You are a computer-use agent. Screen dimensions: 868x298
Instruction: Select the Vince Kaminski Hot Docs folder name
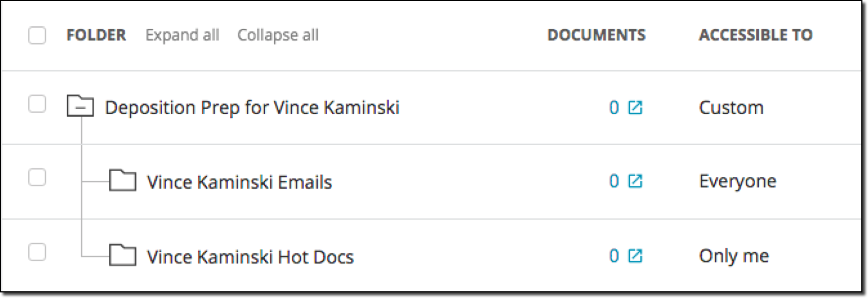click(251, 256)
